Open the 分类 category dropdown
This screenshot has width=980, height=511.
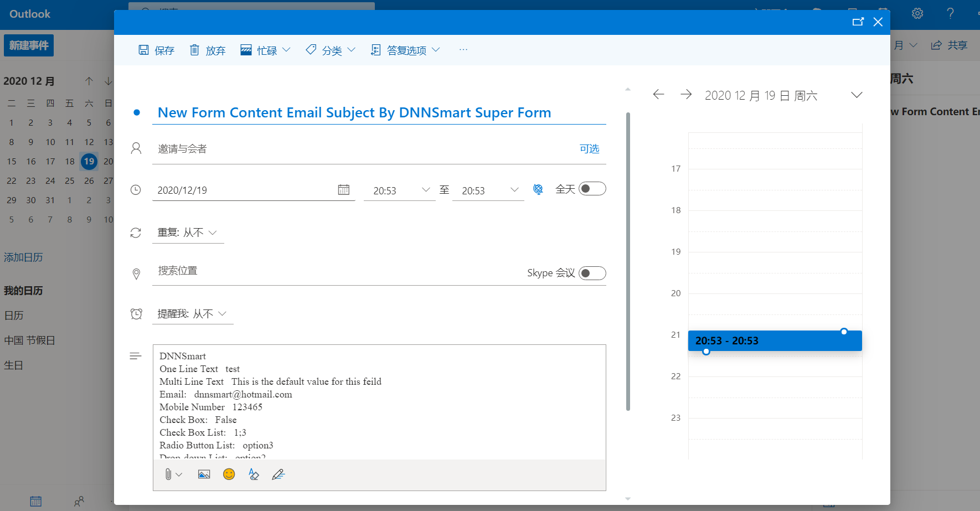point(330,50)
